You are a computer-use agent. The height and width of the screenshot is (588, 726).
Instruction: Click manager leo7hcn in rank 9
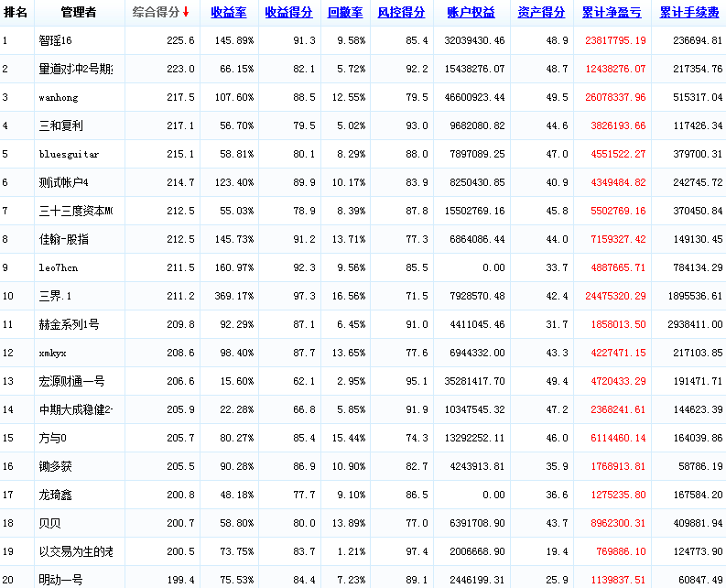pos(59,268)
